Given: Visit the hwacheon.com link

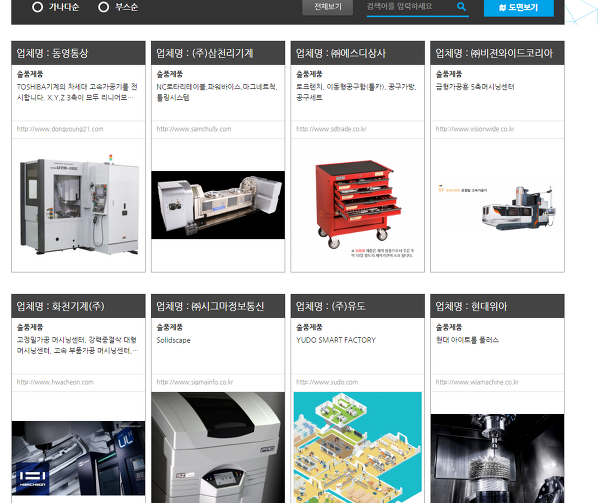Looking at the screenshot, I should [x=55, y=382].
